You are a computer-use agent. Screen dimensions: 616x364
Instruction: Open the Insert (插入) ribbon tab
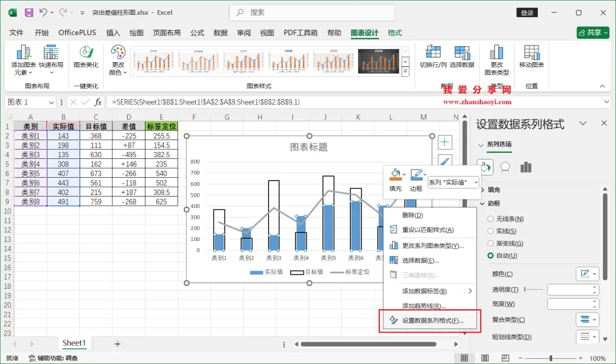click(113, 33)
